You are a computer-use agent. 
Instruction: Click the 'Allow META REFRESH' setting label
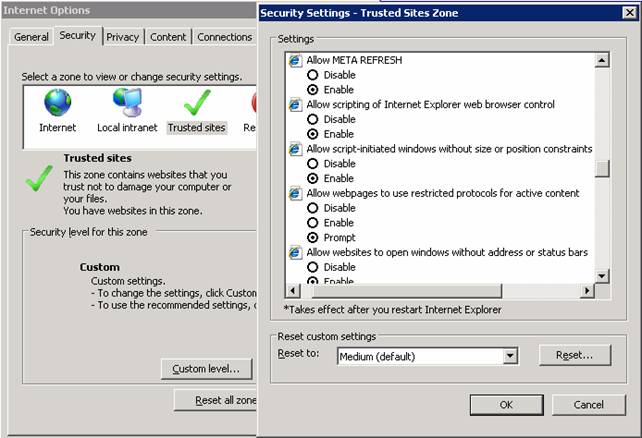point(354,60)
